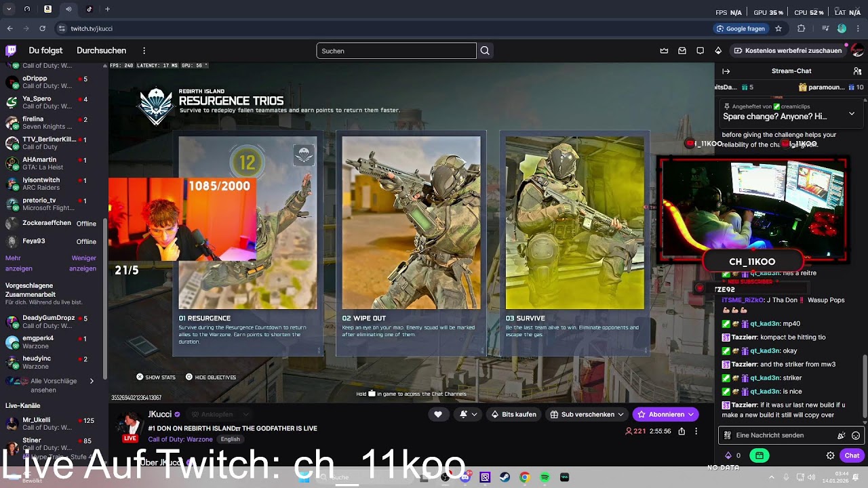Switch to the Du folgst tab
Viewport: 868px width, 488px height.
coord(45,51)
